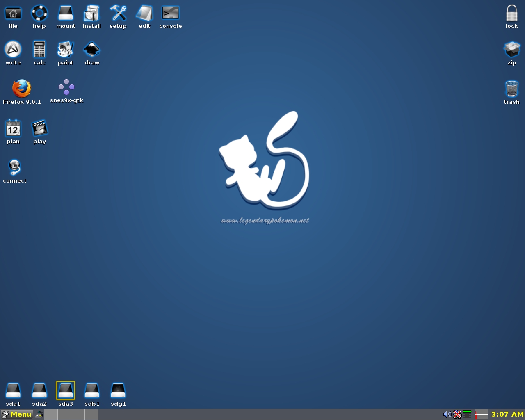Image resolution: width=525 pixels, height=420 pixels.
Task: Click the volume speaker tray icon
Action: [447, 414]
